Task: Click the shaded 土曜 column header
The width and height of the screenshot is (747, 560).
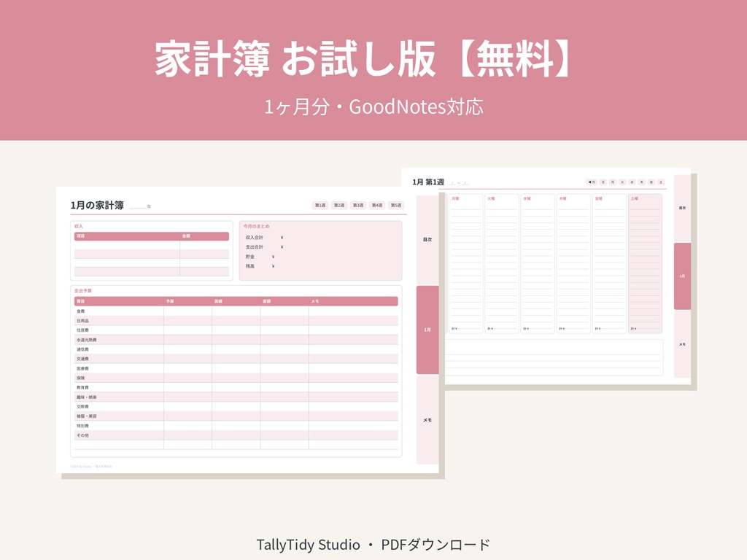Action: point(635,198)
